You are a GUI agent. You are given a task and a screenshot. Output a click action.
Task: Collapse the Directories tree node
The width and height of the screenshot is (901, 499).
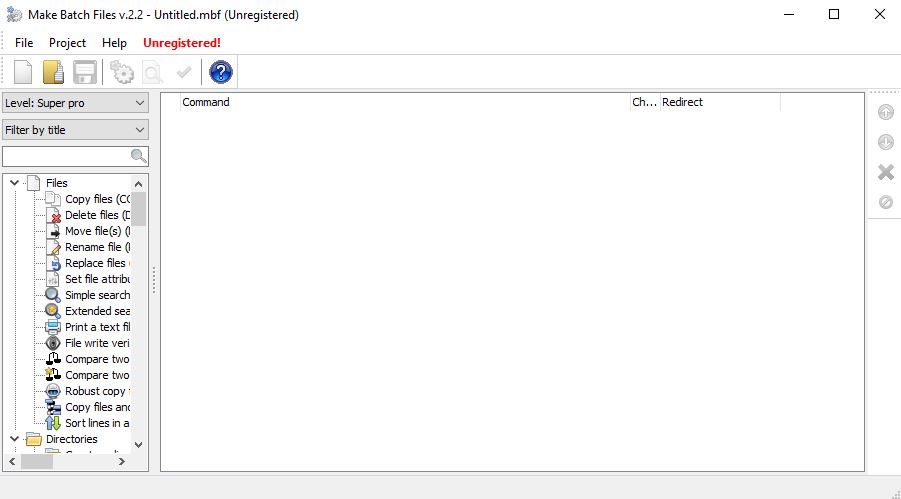coord(14,439)
